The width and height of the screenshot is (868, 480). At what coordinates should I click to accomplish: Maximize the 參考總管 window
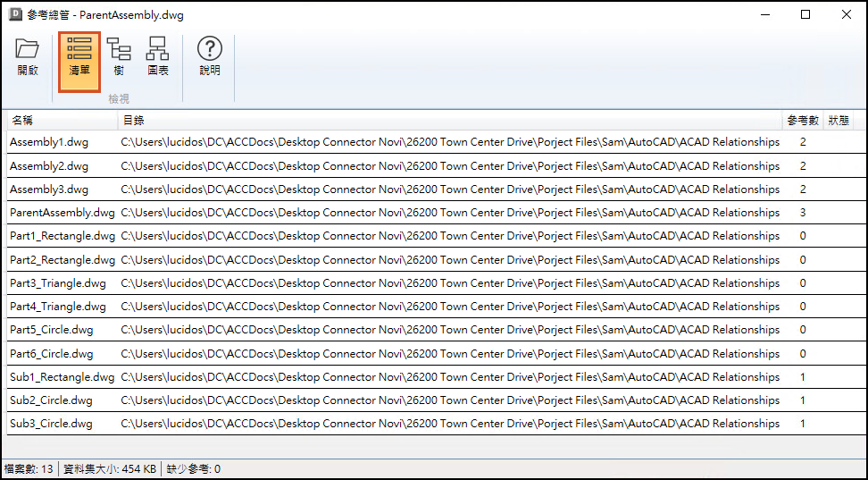click(x=805, y=15)
